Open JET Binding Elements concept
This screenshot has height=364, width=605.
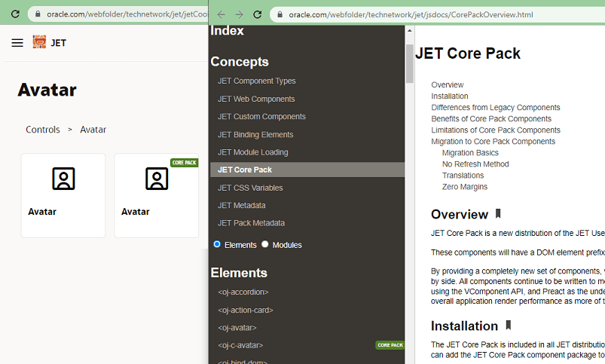pos(255,135)
